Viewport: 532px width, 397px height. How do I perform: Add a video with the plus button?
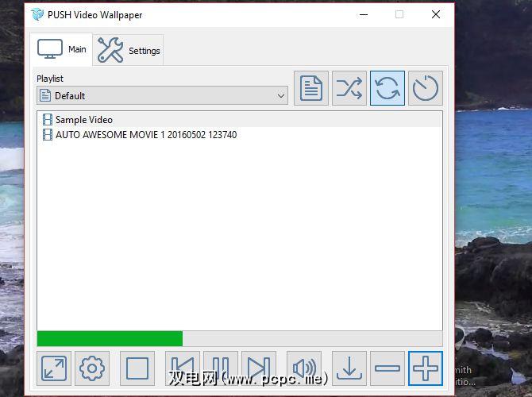[x=426, y=368]
